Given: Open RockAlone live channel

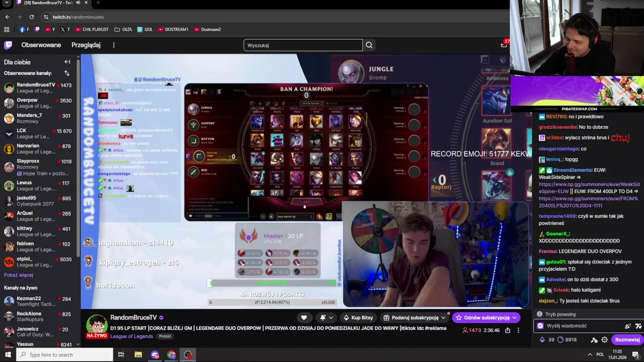Looking at the screenshot, I should point(38,317).
